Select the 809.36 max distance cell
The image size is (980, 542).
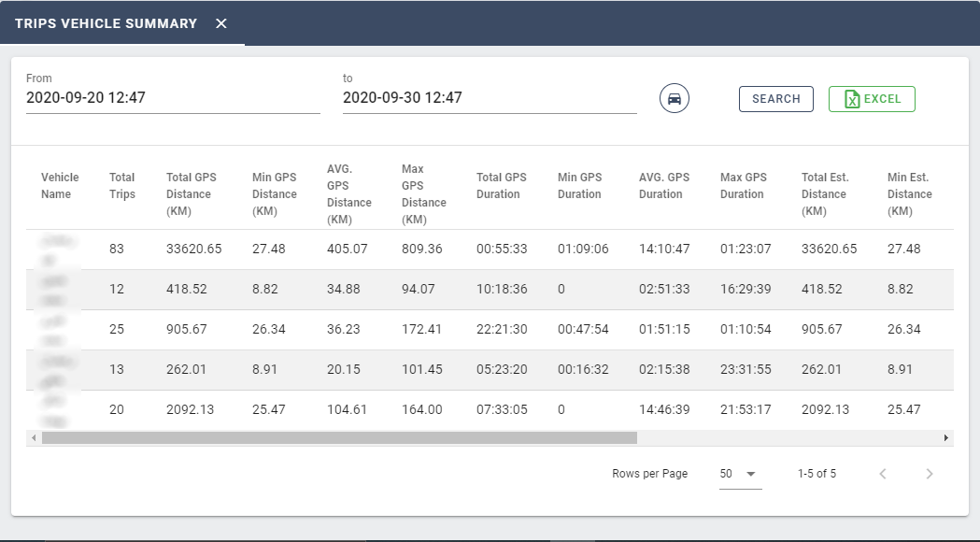coord(422,249)
